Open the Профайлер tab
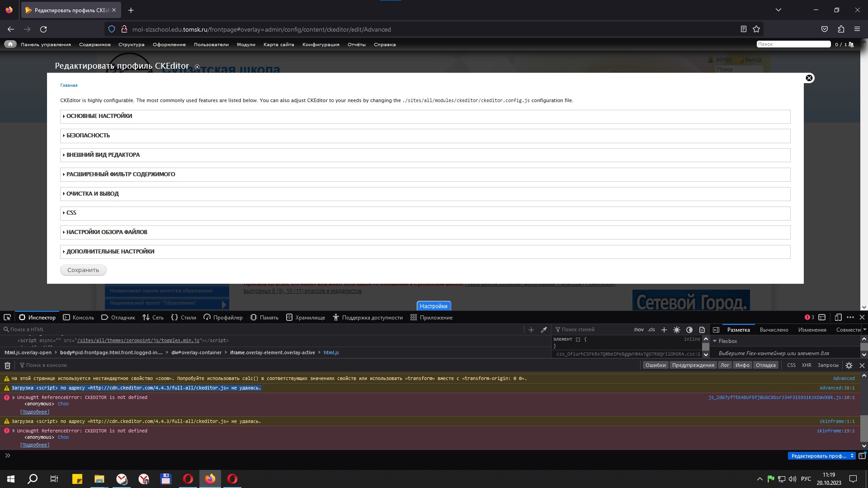This screenshot has width=868, height=488. [223, 317]
